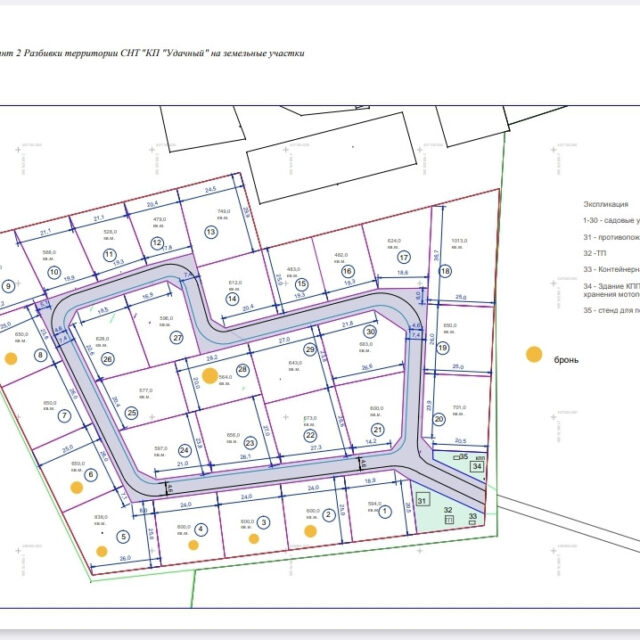The height and width of the screenshot is (640, 640).
Task: Click the orange legend dot beside 'бронь'
Action: click(x=534, y=354)
